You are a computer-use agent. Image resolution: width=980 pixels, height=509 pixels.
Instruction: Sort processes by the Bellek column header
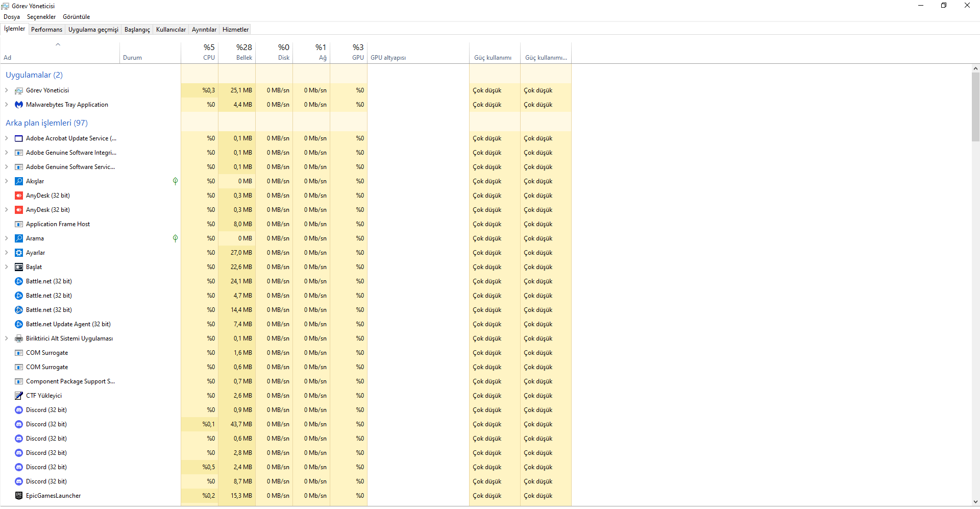click(x=237, y=52)
